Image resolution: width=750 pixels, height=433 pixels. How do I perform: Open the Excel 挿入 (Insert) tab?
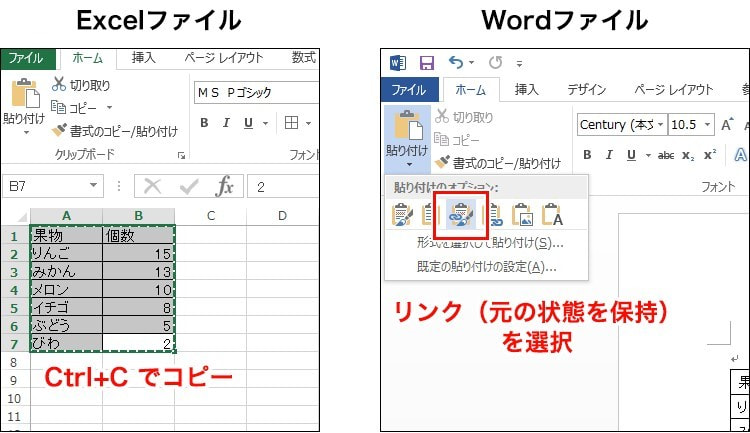143,58
